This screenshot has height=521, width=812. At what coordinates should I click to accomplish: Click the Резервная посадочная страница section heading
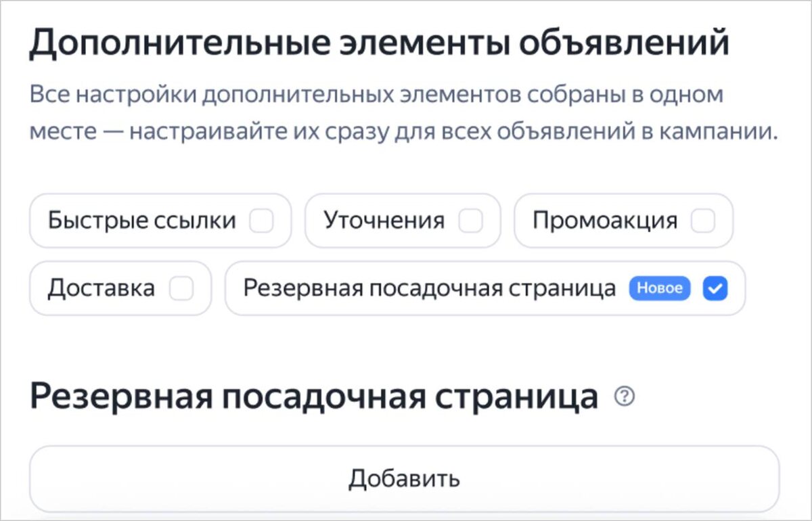314,398
